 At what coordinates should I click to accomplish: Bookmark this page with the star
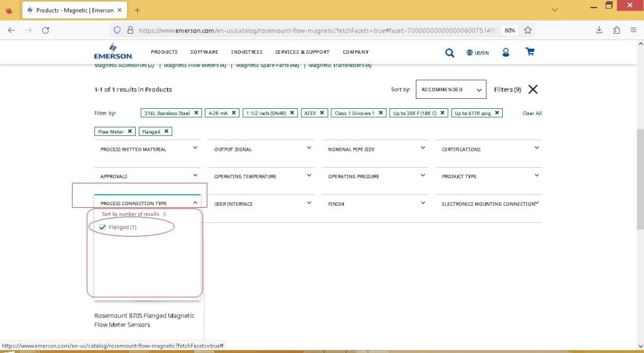528,30
